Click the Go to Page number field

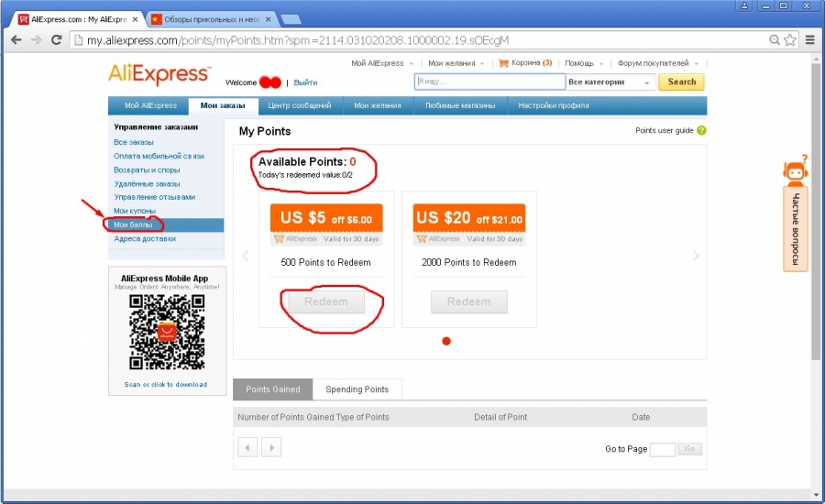click(x=662, y=449)
